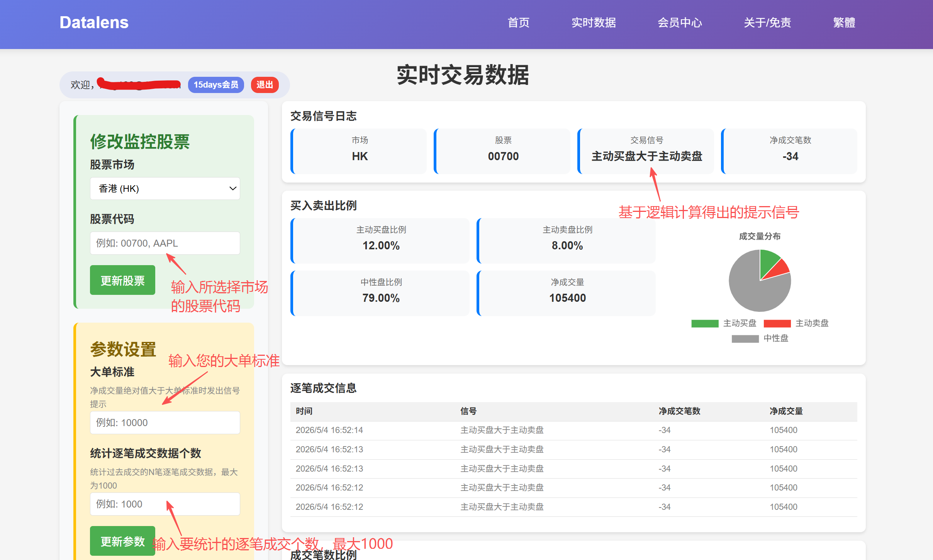Image resolution: width=933 pixels, height=560 pixels.
Task: Open the 股票市场 dropdown 香港 (HK)
Action: [165, 188]
